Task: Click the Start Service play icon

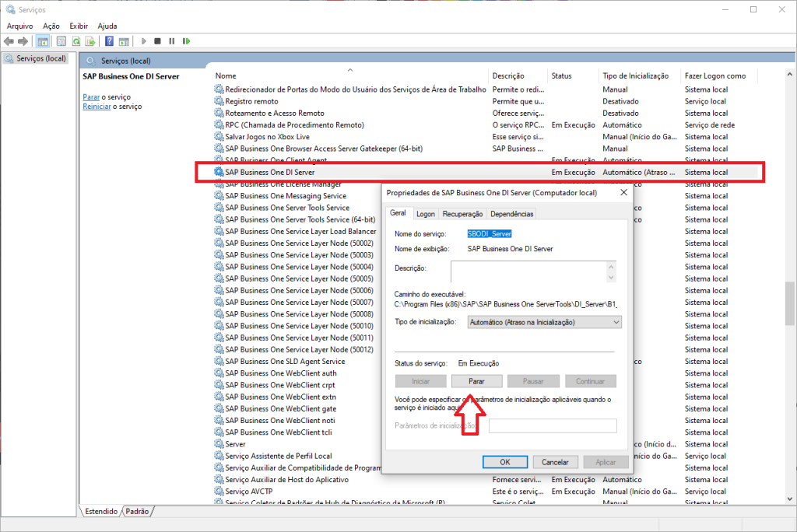Action: coord(144,41)
